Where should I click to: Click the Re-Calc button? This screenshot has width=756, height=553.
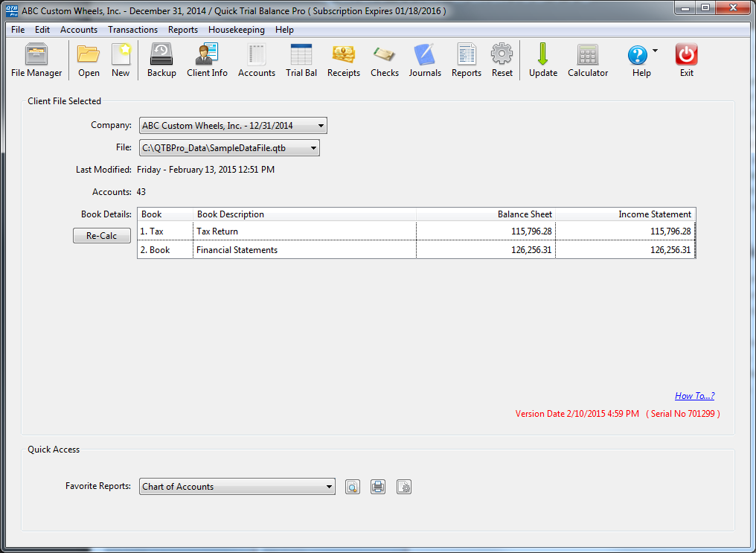(102, 236)
